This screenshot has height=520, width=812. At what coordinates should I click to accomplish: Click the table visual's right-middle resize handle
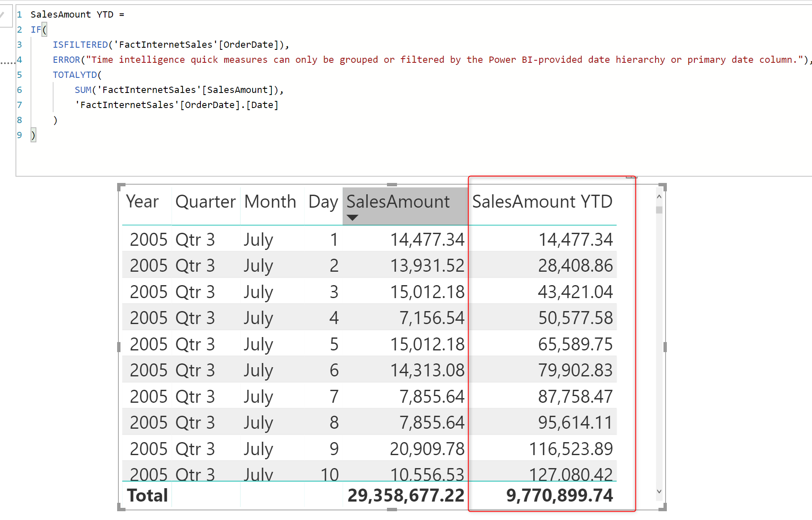click(665, 347)
